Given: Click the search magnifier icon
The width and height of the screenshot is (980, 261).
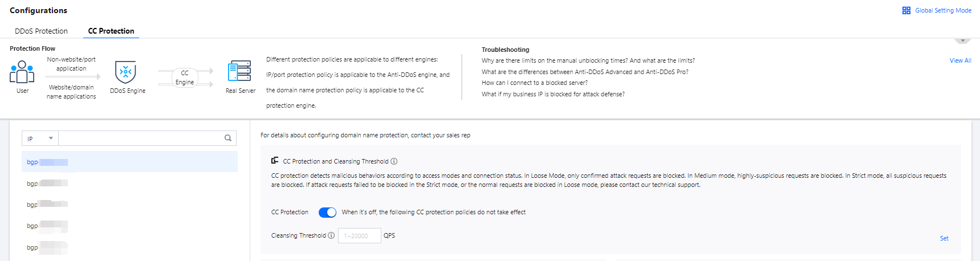Looking at the screenshot, I should (228, 138).
